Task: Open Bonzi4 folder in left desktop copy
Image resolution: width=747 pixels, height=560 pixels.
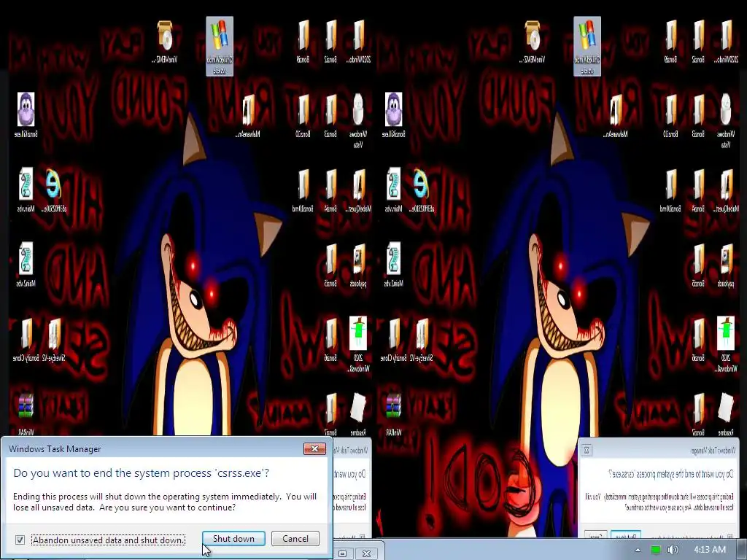Action: pos(330,190)
